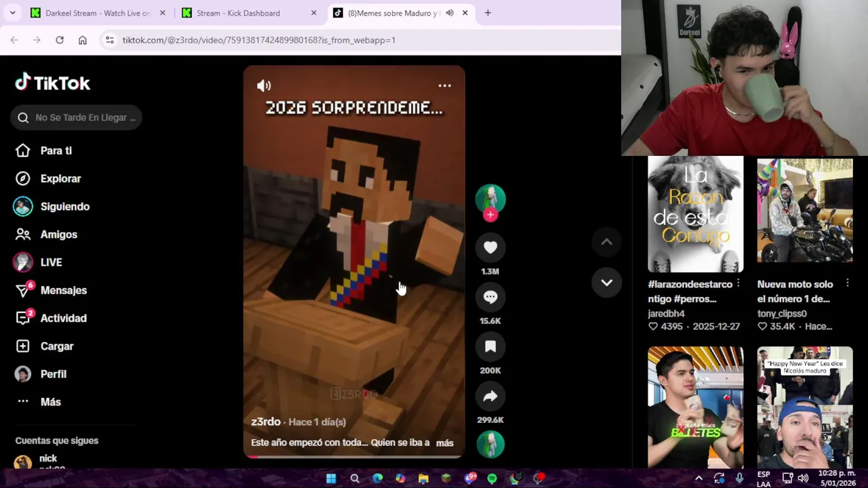Open the Para ti feed
Image resolution: width=868 pixels, height=488 pixels.
(56, 150)
